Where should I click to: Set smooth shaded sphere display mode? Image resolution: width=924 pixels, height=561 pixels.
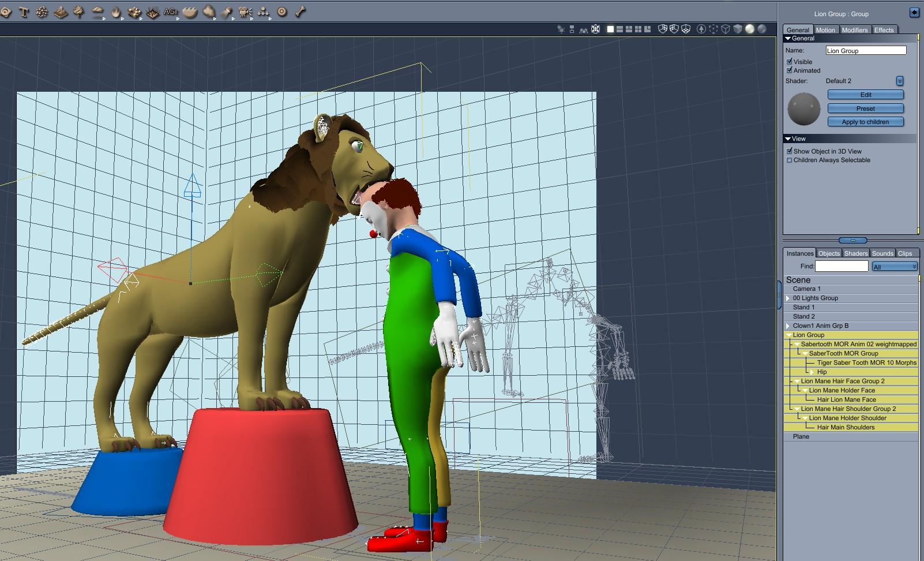[750, 29]
